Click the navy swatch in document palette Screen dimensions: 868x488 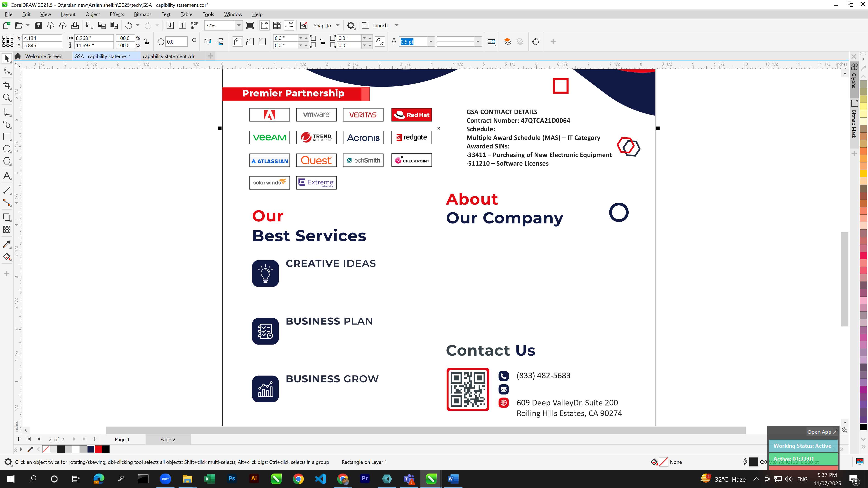[91, 449]
